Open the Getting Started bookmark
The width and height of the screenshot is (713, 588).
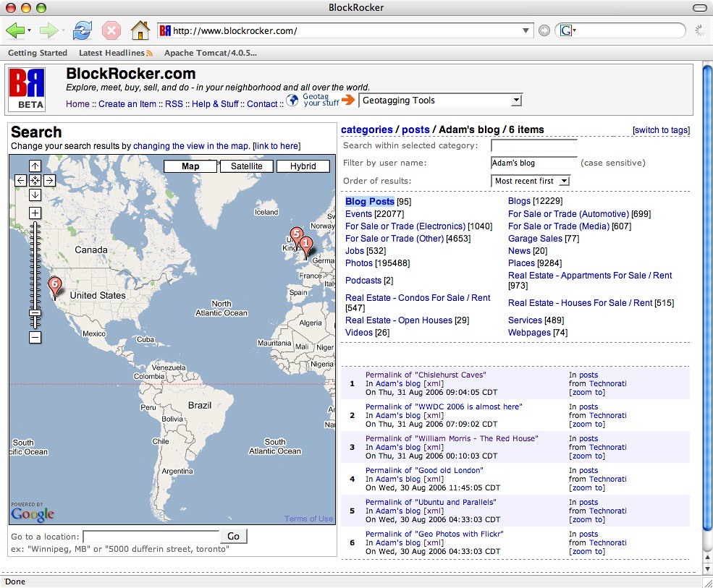38,53
